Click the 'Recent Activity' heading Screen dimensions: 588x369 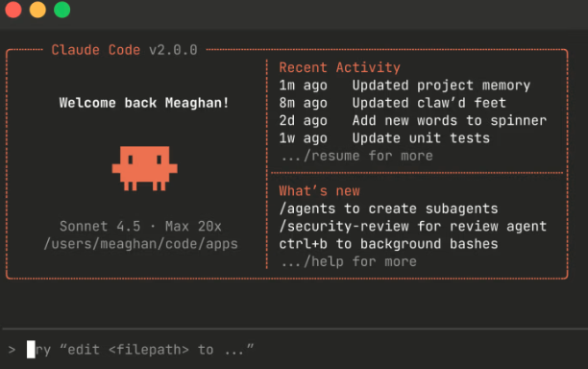point(340,67)
